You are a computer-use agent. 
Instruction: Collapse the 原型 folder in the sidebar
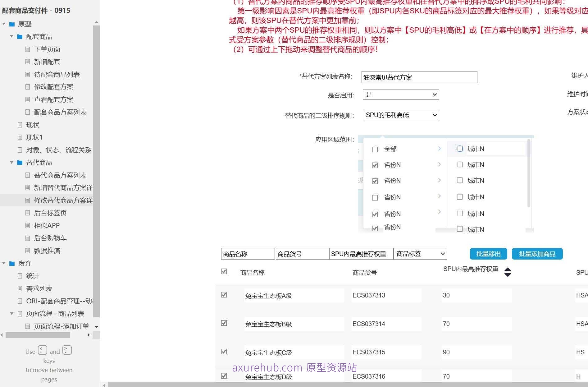(x=4, y=24)
